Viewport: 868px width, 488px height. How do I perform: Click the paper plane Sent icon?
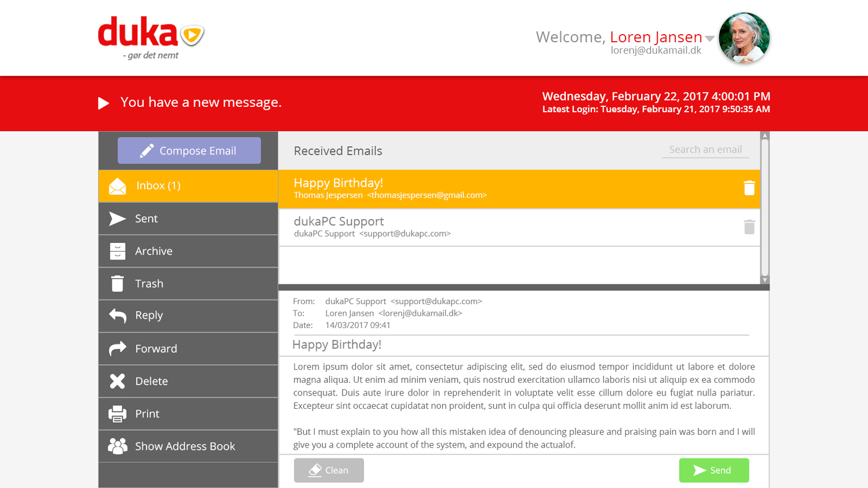click(x=117, y=219)
